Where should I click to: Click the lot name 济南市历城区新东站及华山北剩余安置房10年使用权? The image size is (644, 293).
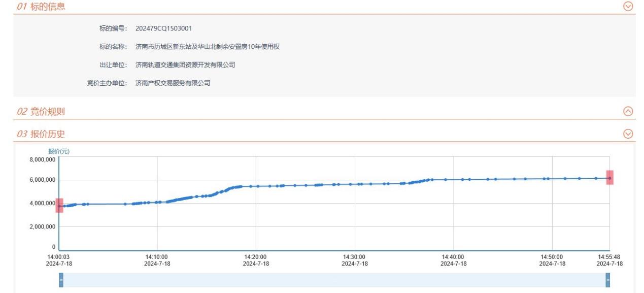coord(208,47)
